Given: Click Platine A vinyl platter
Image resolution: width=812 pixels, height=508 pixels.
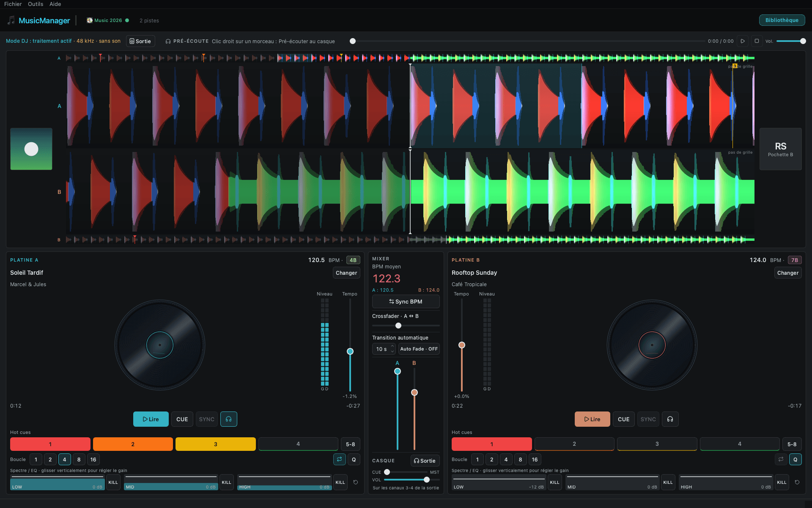Looking at the screenshot, I should 160,345.
